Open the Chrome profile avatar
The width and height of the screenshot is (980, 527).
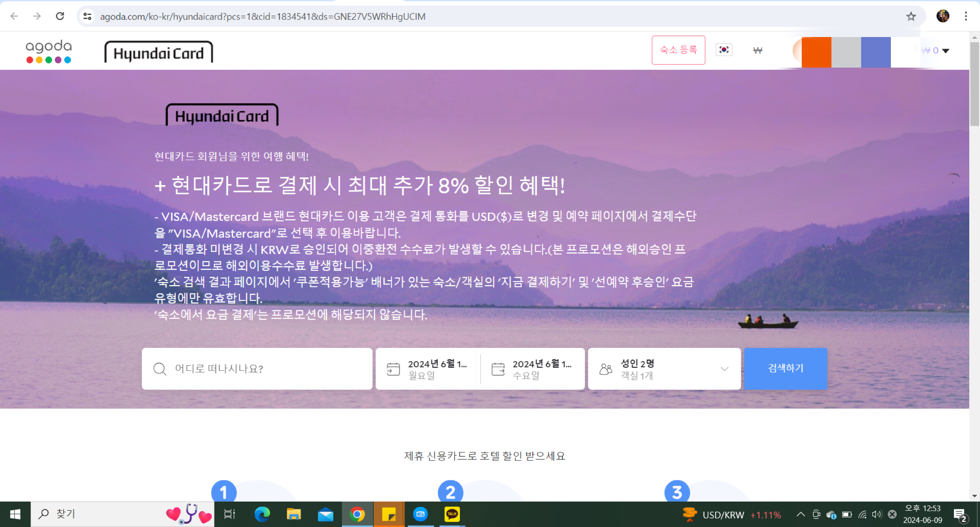(x=943, y=16)
